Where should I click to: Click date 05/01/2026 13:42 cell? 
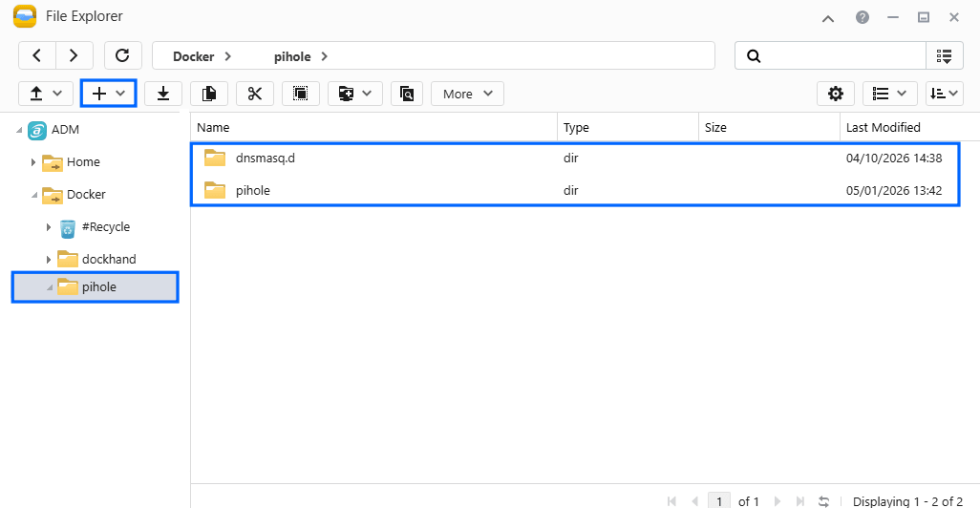click(894, 191)
